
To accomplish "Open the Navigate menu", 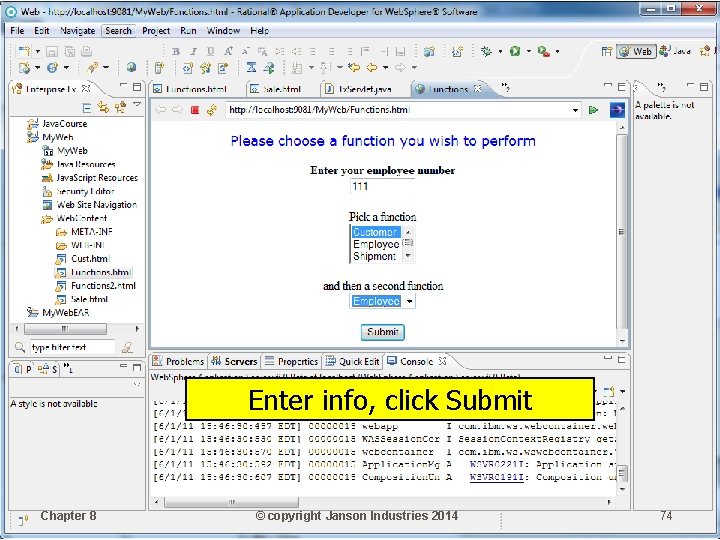I will [x=78, y=31].
